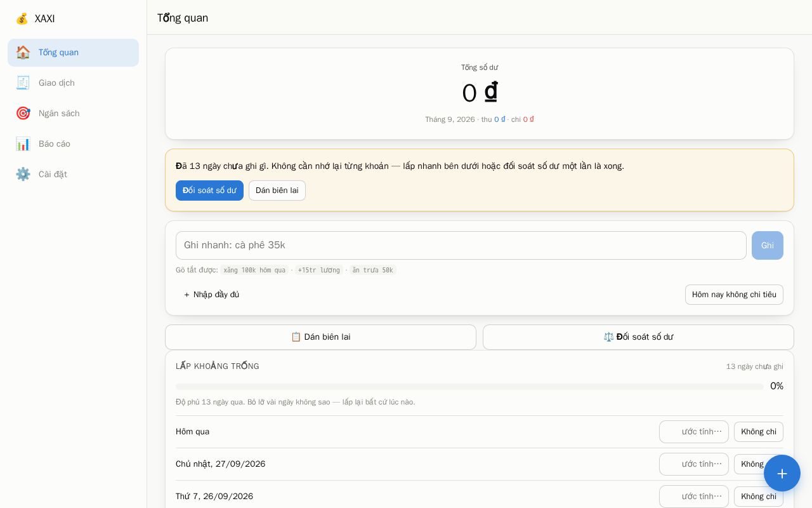Click the floating plus add button
The height and width of the screenshot is (508, 812).
782,473
